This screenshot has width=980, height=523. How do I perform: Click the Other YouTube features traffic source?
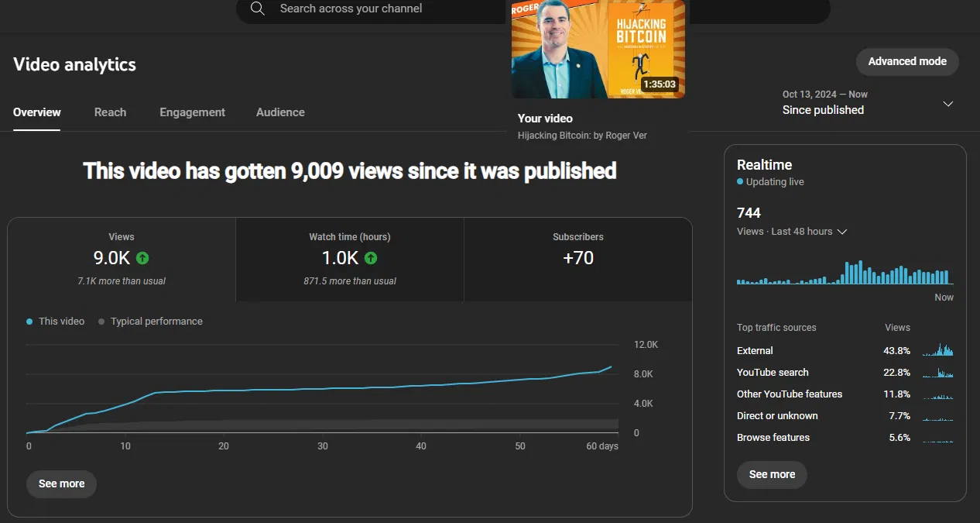click(x=845, y=394)
